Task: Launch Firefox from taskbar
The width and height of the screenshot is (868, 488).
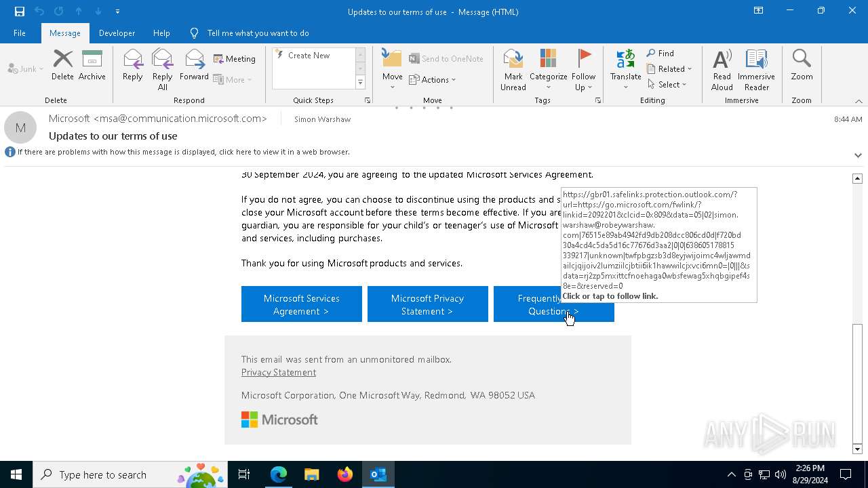Action: click(345, 474)
